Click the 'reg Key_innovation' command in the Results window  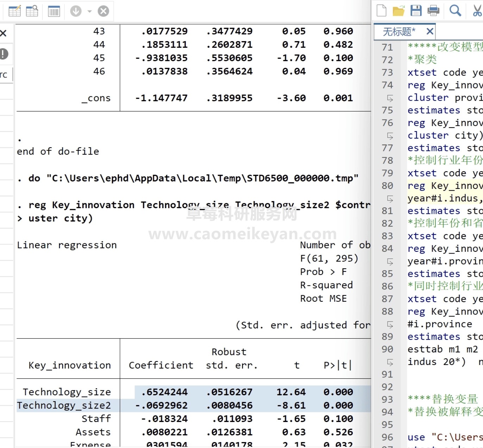point(81,205)
